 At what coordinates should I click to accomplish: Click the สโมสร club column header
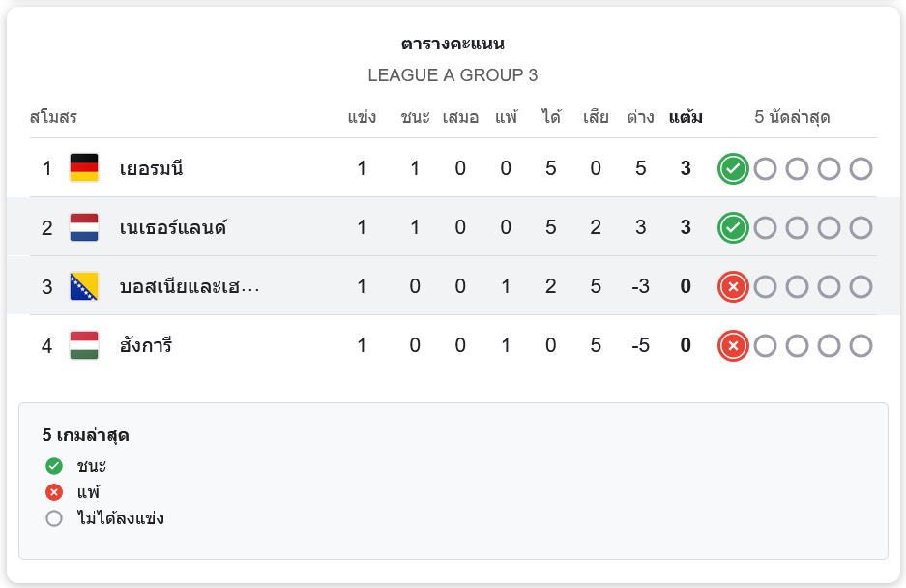[x=53, y=118]
